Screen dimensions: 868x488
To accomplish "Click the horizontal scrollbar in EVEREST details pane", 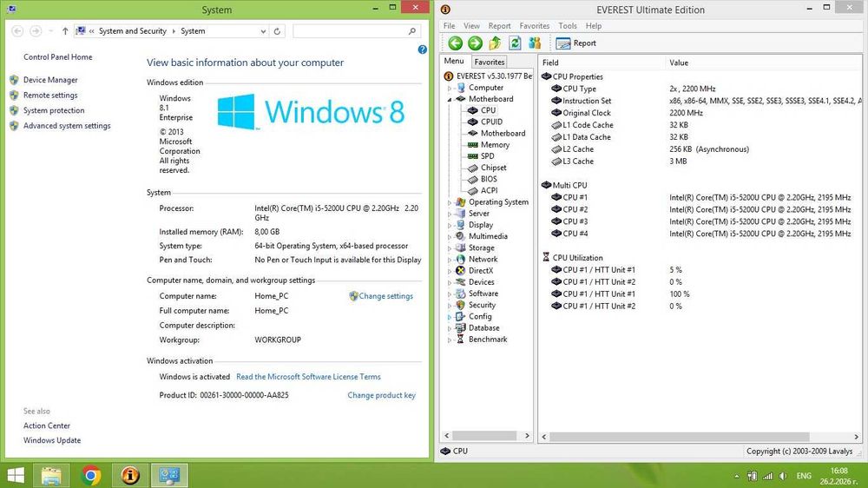I will 680,437.
